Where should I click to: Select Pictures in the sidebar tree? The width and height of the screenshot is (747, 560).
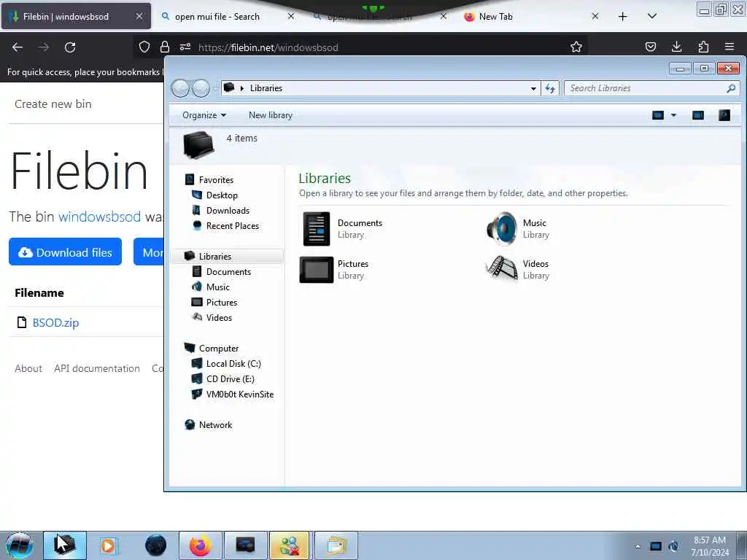222,303
